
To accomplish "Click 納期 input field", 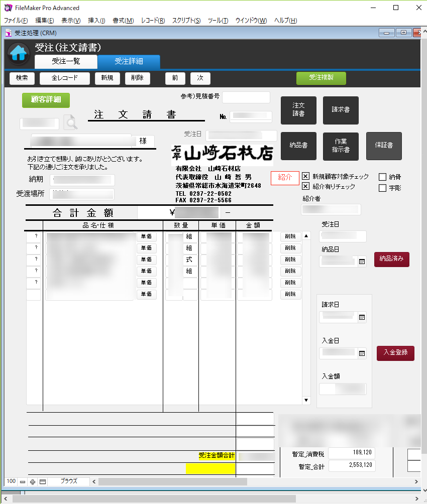I will tap(82, 180).
